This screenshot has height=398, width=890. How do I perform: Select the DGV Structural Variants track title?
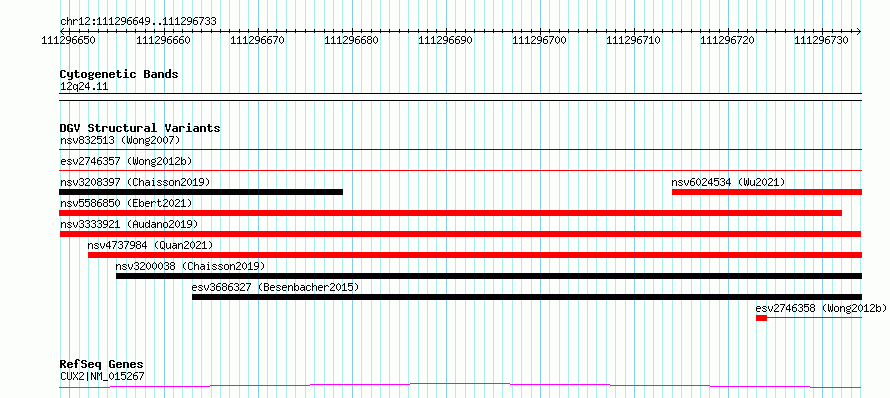140,128
